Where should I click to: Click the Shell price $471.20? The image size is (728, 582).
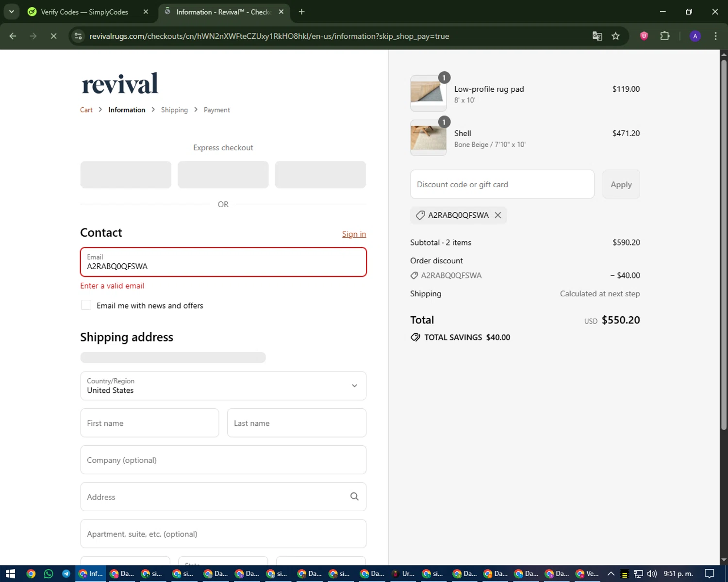[x=626, y=133]
